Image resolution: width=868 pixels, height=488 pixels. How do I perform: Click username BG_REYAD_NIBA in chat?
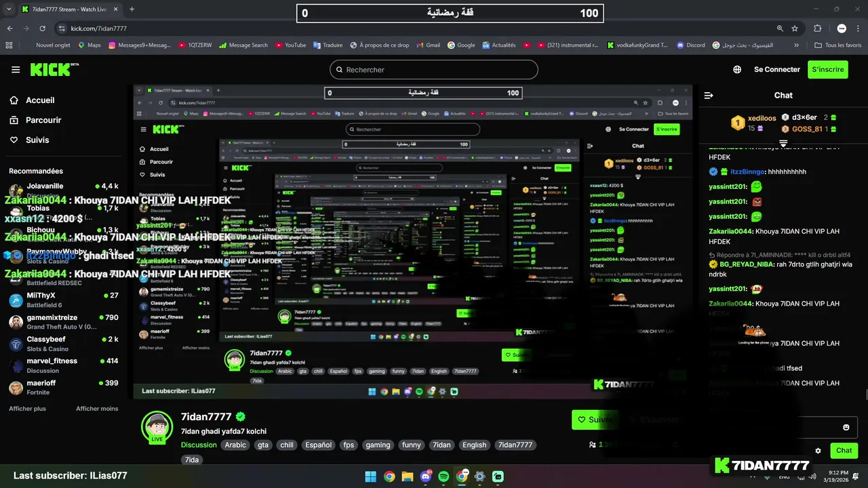pyautogui.click(x=747, y=264)
